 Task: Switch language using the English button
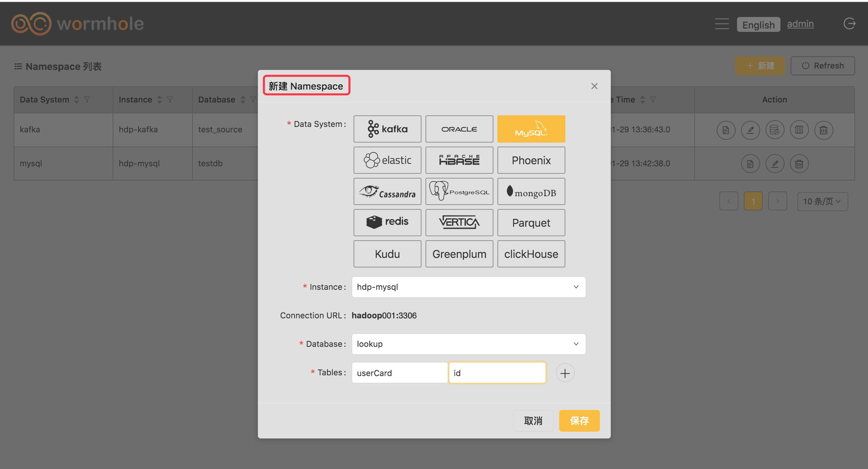(x=758, y=25)
